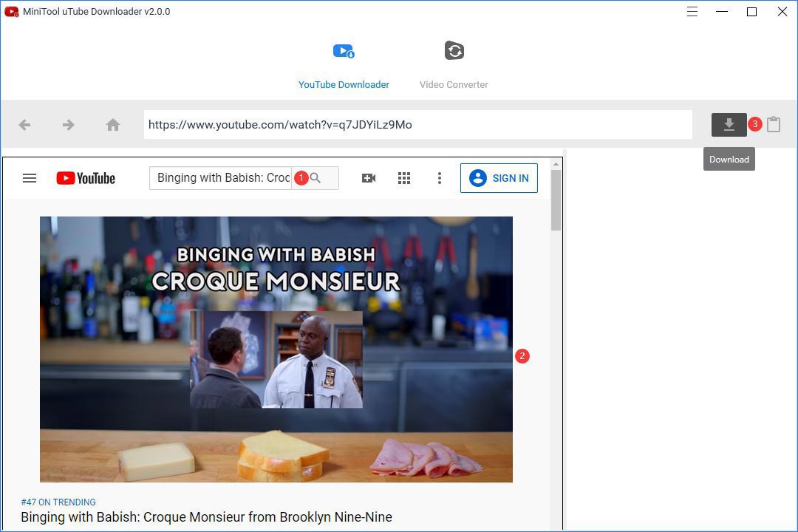Open the YouTube guide hamburger menu
Screen dimensions: 798x532
pyautogui.click(x=30, y=177)
